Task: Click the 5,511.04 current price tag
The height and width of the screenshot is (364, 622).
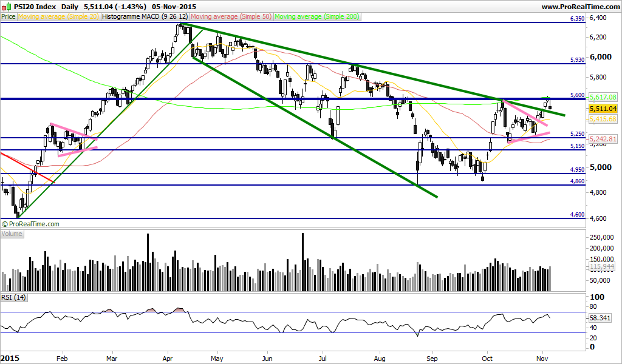Action: point(603,109)
